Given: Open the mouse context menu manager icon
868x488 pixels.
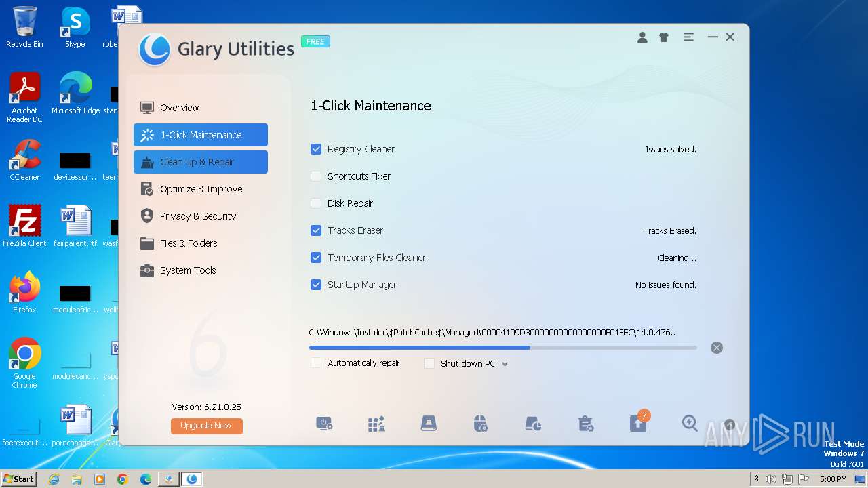Looking at the screenshot, I should pos(480,424).
